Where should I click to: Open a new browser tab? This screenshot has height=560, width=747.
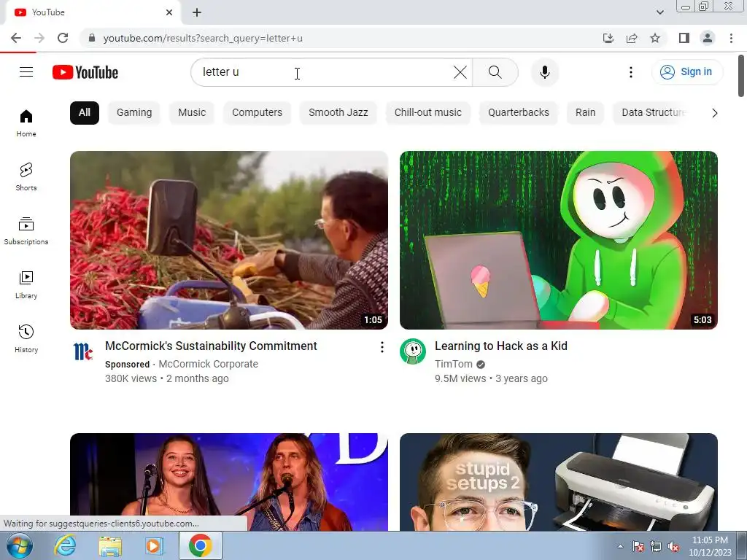(x=197, y=12)
